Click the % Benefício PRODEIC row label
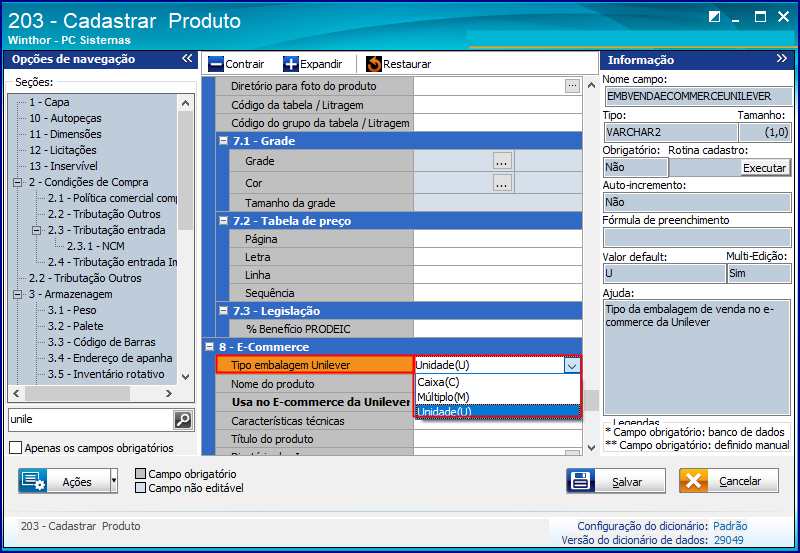Viewport: 800px width, 553px height. [x=298, y=329]
